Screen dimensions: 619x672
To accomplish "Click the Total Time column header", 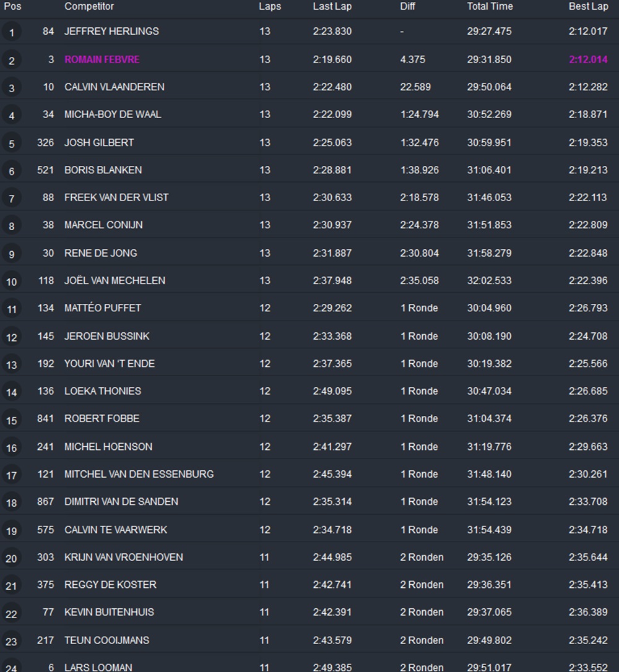I will click(x=490, y=6).
